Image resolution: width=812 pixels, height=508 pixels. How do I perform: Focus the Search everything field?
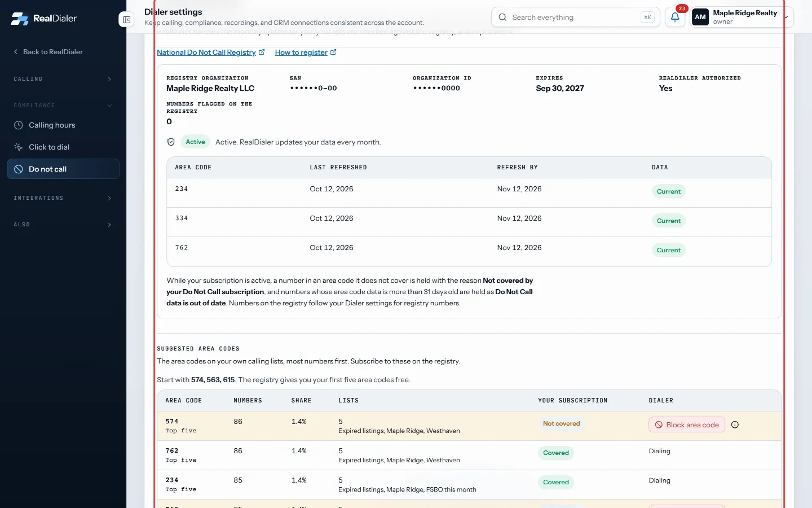coord(576,17)
